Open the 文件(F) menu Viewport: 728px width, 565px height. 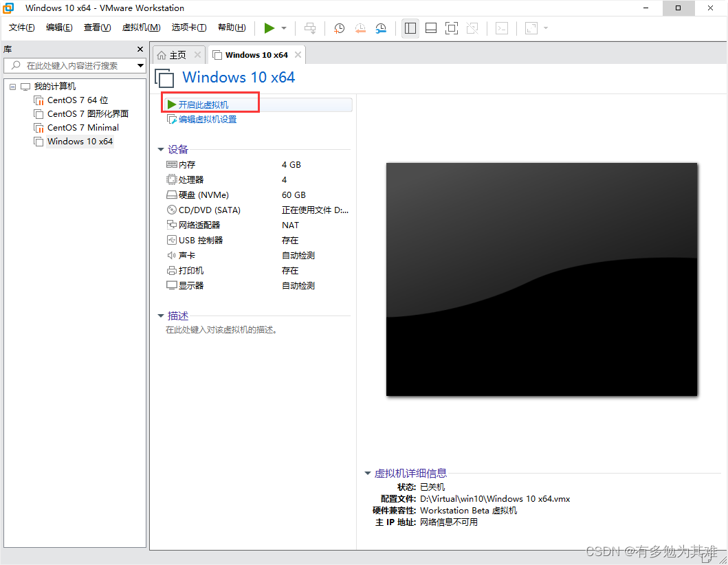[21, 27]
